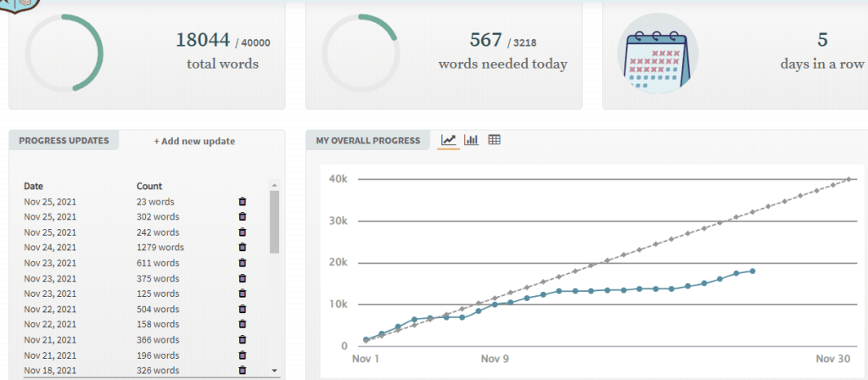Image resolution: width=868 pixels, height=380 pixels.
Task: Click the last blue data point on chart
Action: click(753, 271)
